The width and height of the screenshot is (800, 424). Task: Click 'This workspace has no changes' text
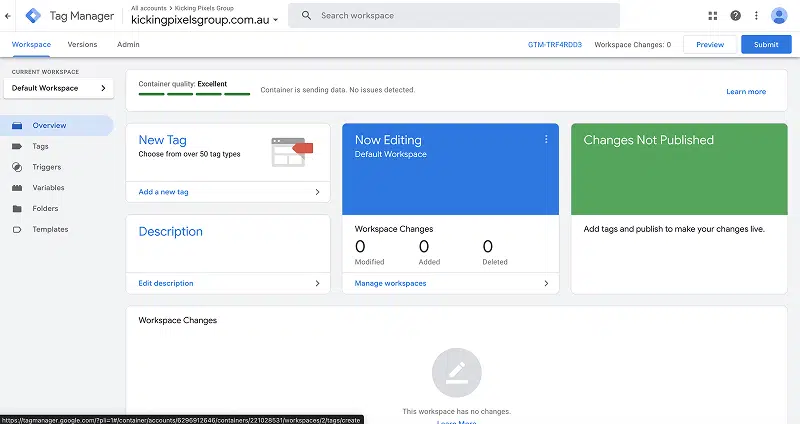click(457, 411)
